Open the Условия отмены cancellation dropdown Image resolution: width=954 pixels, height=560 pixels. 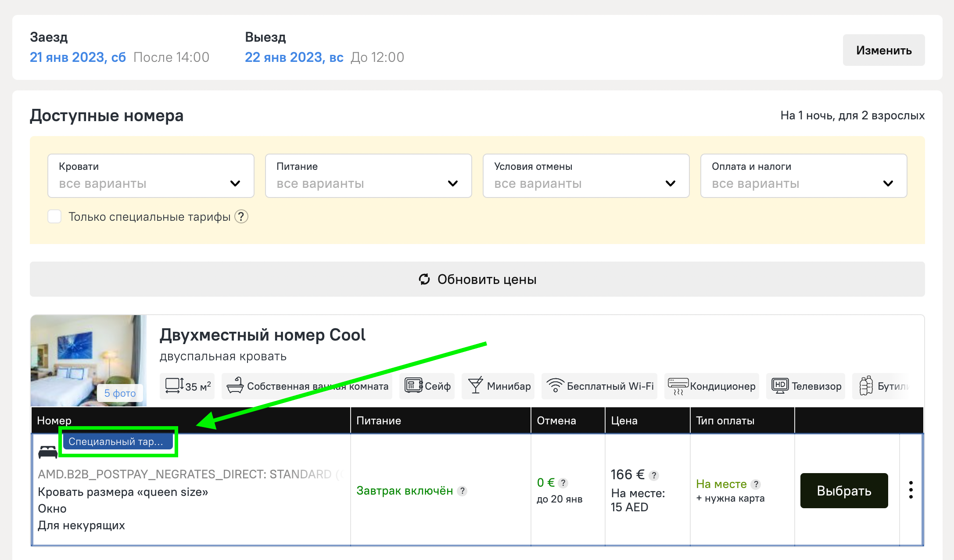point(586,176)
